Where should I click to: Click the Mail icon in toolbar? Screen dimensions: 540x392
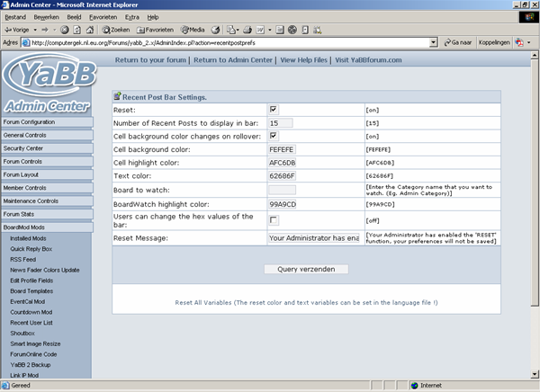230,30
